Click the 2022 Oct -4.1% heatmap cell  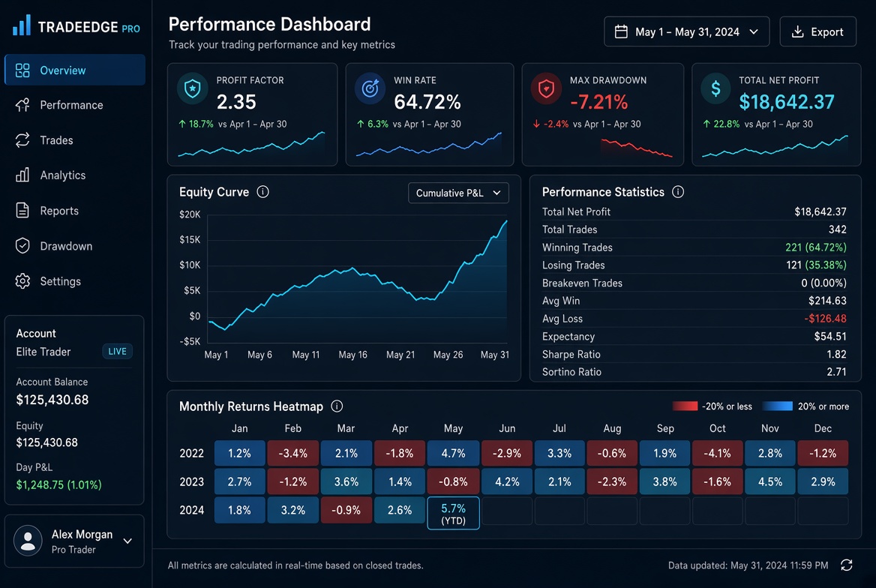tap(717, 453)
